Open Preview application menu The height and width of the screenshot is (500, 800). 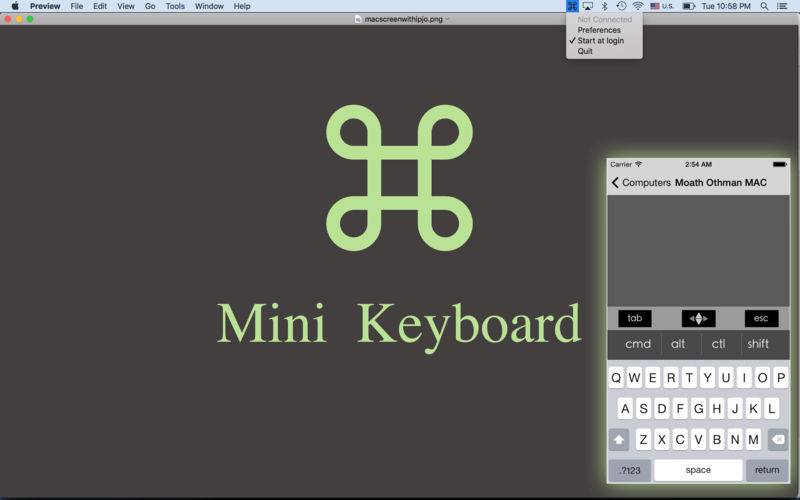(x=45, y=6)
